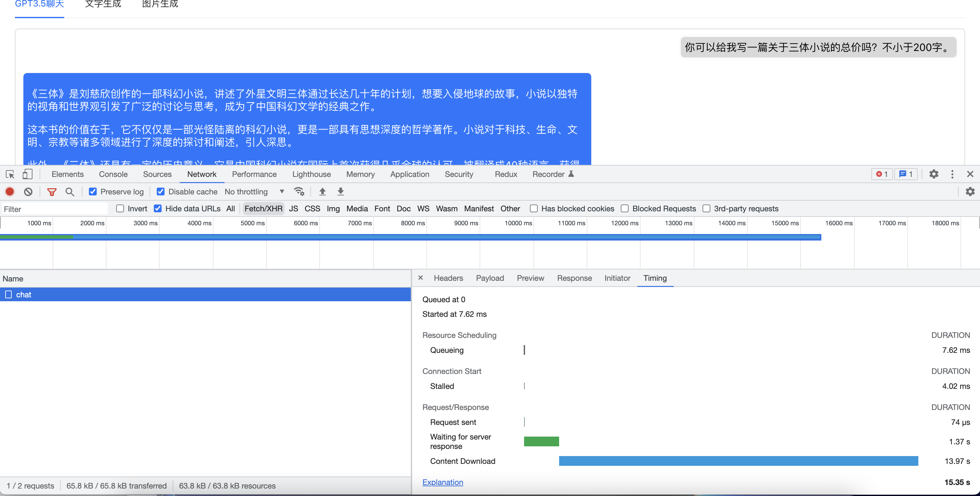980x496 pixels.
Task: Open the Headers tab of request
Action: click(448, 278)
